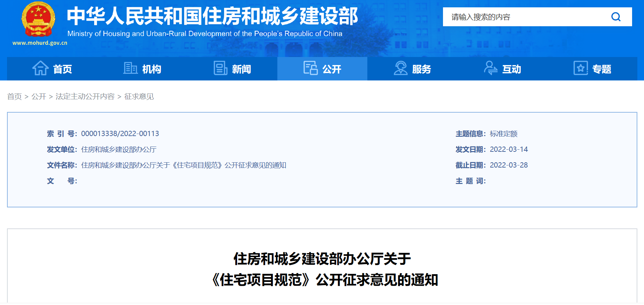This screenshot has height=305, width=644.
Task: Click the 首页 breadcrumb link
Action: point(14,97)
